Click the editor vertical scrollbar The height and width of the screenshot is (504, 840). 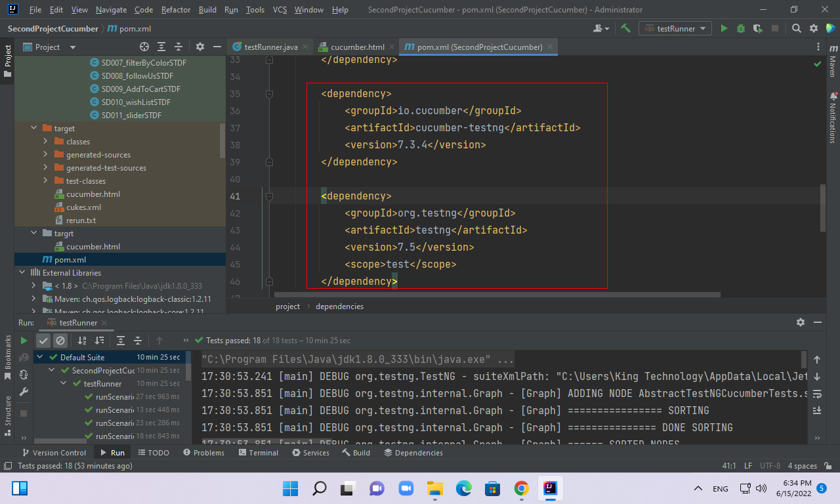(823, 208)
